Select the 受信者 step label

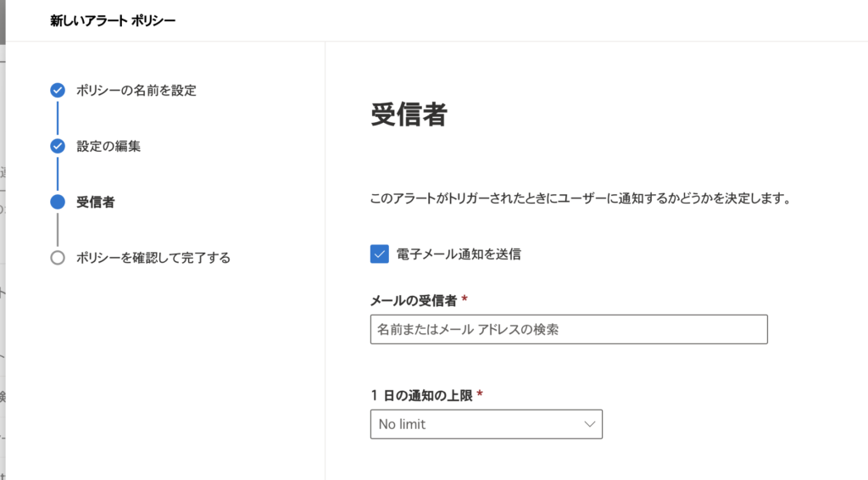click(x=96, y=202)
